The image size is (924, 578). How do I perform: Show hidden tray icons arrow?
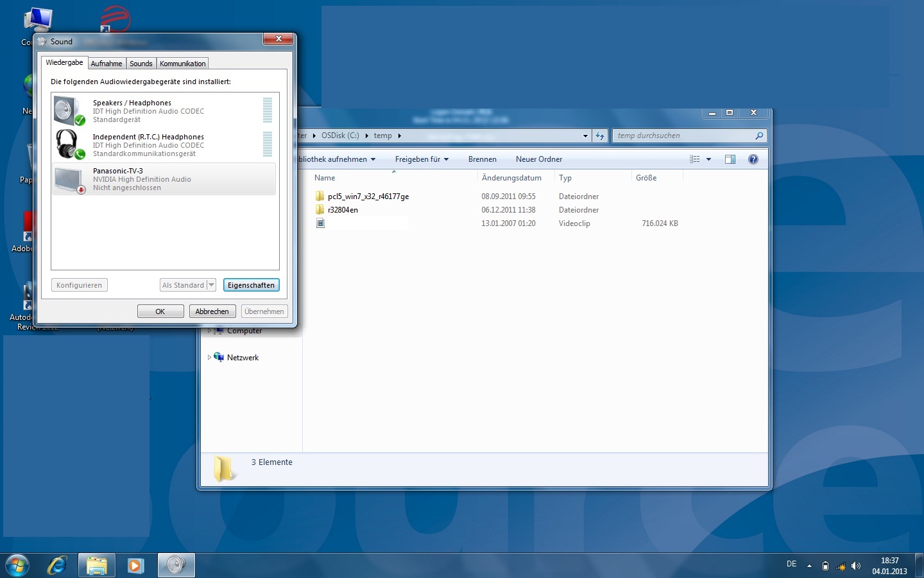tap(809, 566)
